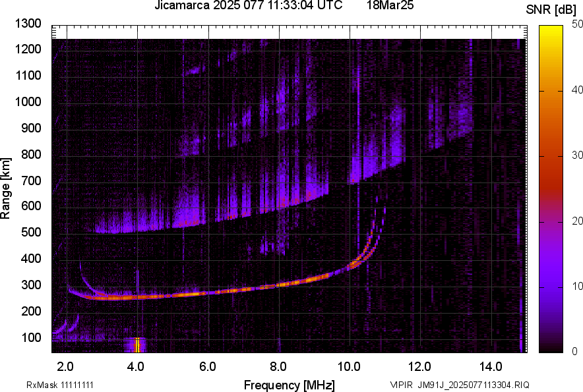The image size is (583, 392).
Task: Click the range axis tick '600'
Action: point(32,206)
